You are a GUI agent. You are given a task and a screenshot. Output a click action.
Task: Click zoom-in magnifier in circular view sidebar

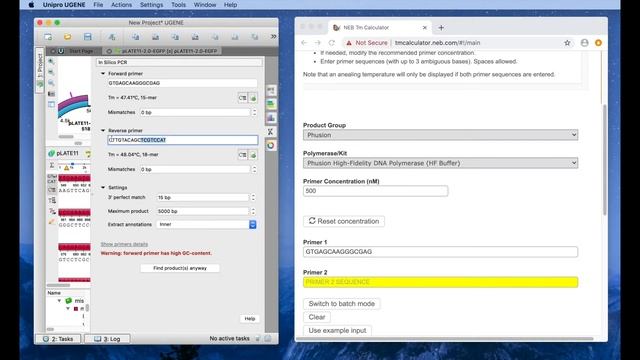click(51, 62)
